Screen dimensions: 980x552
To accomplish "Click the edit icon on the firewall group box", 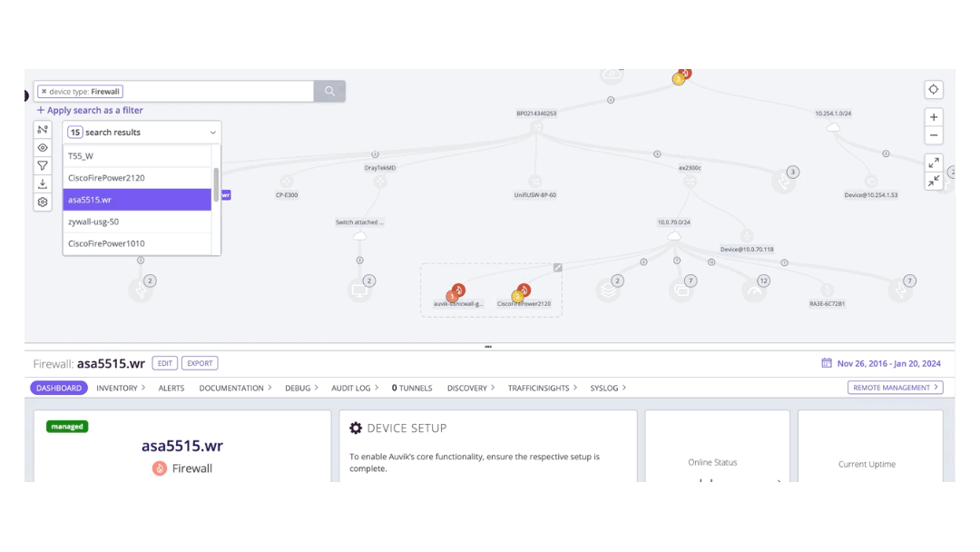I will pyautogui.click(x=557, y=268).
